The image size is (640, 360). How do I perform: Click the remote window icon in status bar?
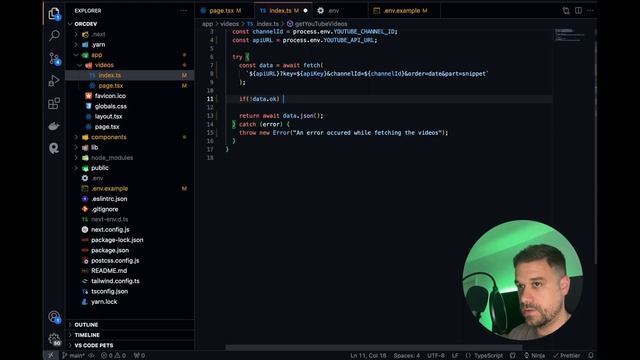[x=51, y=356]
